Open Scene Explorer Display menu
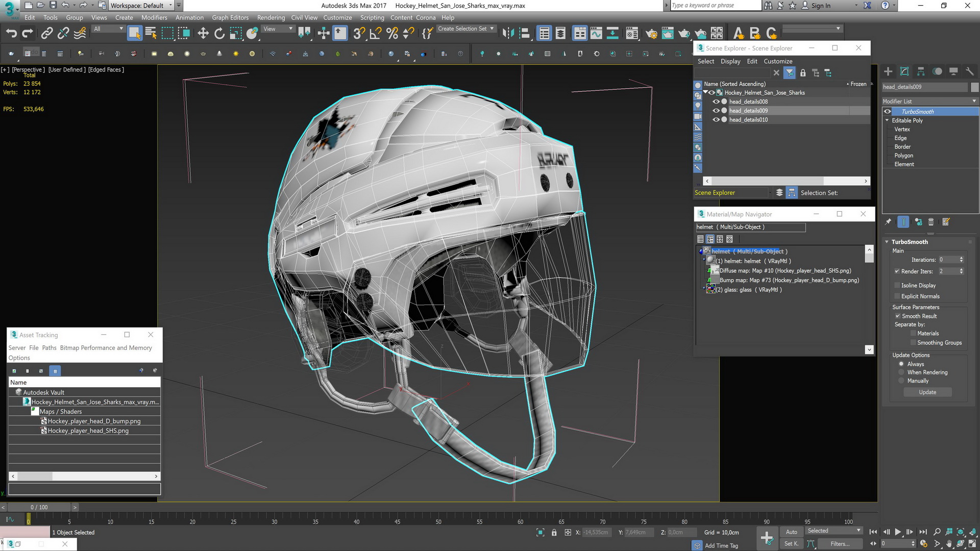Viewport: 980px width, 551px height. point(730,61)
